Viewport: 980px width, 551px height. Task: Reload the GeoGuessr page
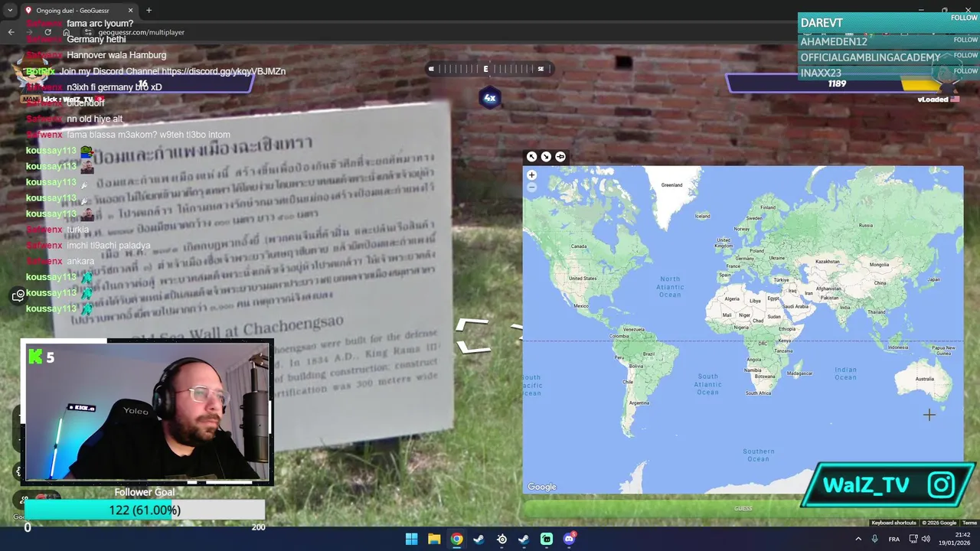(x=47, y=32)
